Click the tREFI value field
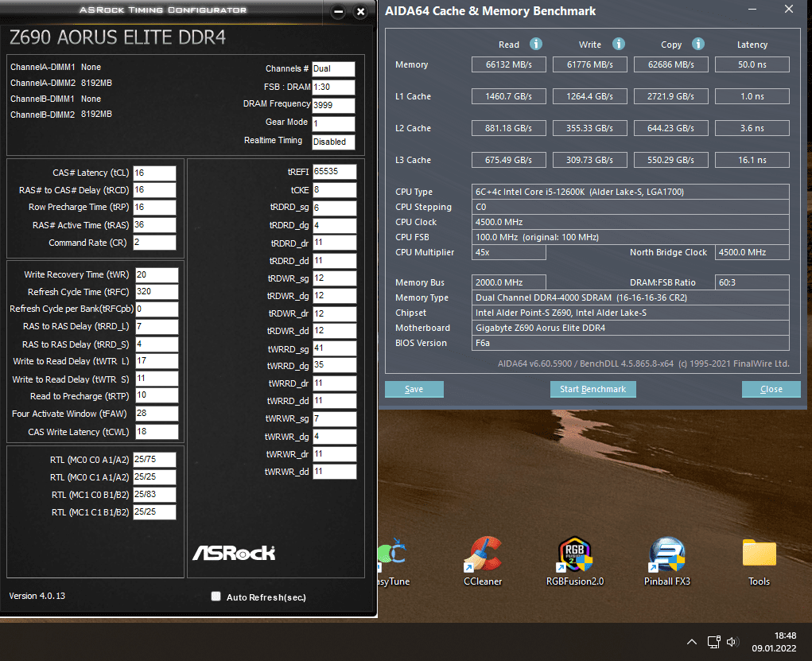 pos(335,172)
